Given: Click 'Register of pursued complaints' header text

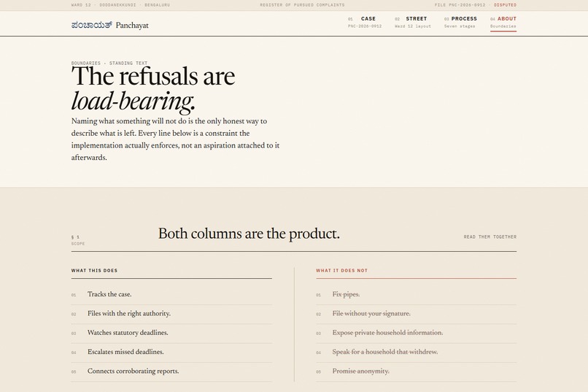Looking at the screenshot, I should [x=302, y=5].
